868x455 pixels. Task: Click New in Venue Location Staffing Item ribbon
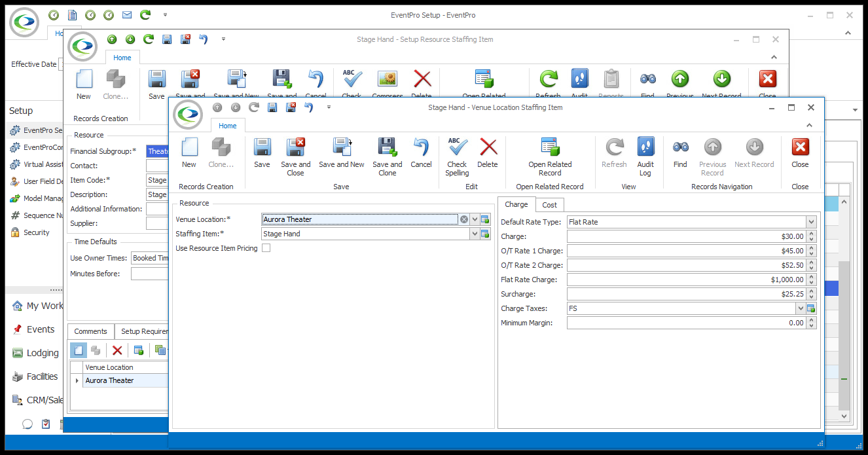point(189,154)
